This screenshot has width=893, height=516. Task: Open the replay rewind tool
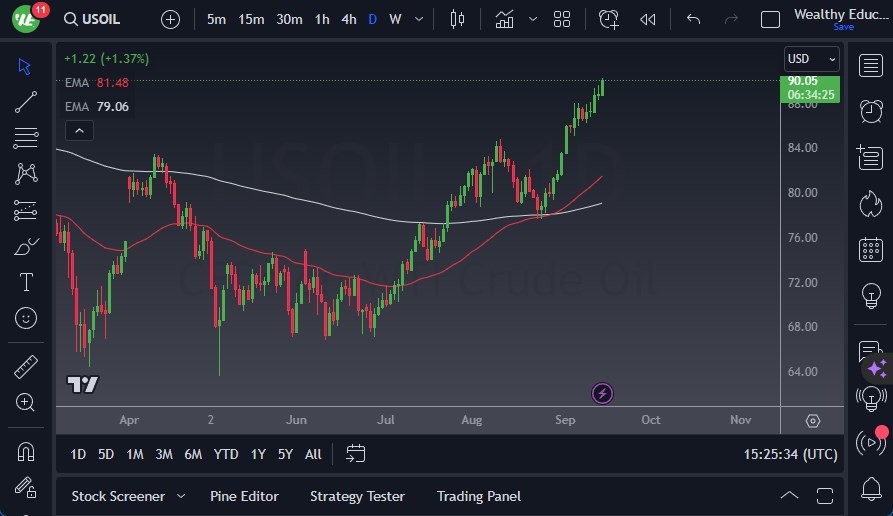tap(648, 19)
